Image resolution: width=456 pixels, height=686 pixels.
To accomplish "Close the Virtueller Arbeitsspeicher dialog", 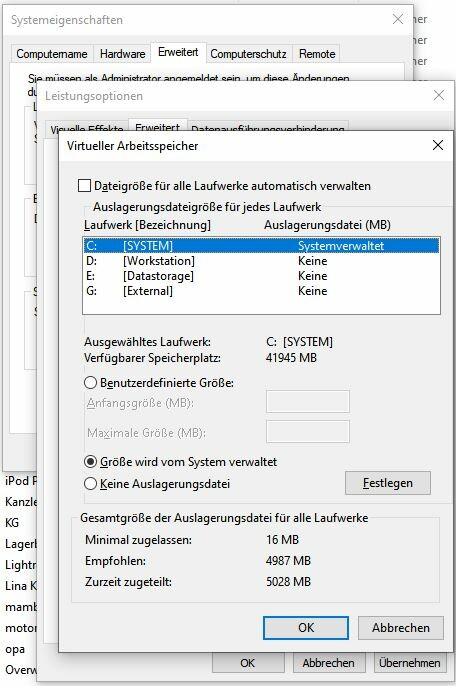I will [x=438, y=145].
